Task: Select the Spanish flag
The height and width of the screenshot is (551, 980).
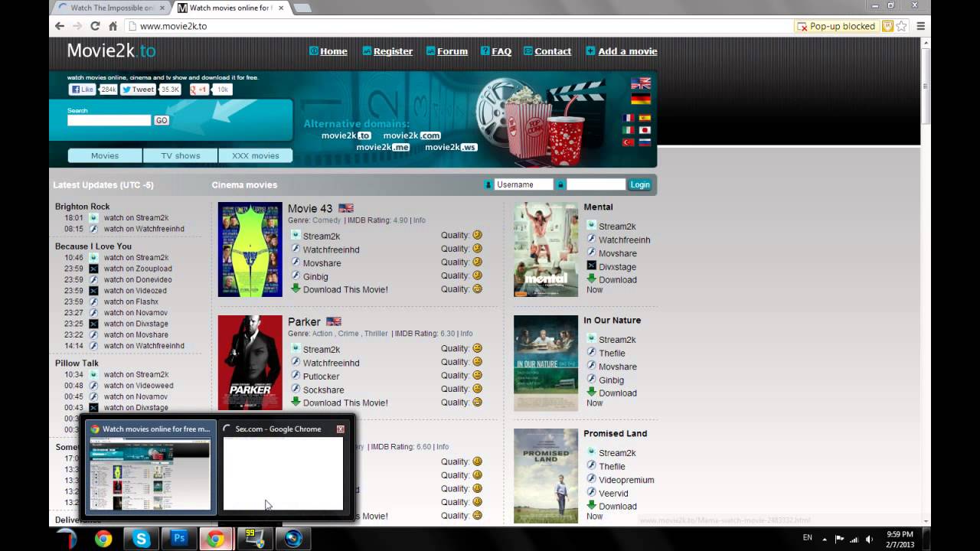Action: 645,119
